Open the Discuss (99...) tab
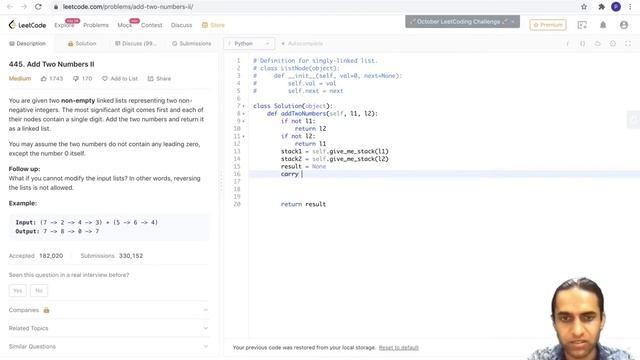Viewport: 640px width, 360px height. click(136, 43)
